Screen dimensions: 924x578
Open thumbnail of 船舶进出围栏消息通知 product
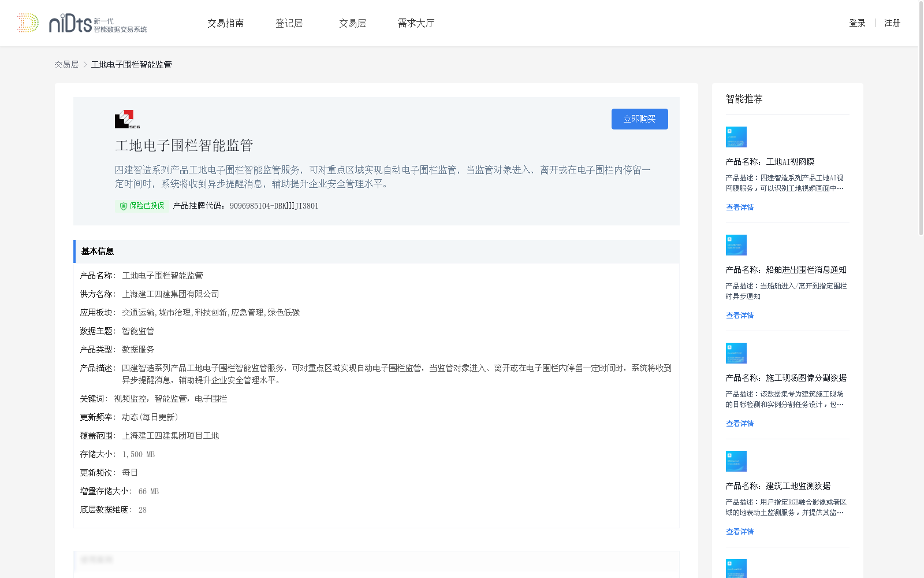pyautogui.click(x=736, y=245)
